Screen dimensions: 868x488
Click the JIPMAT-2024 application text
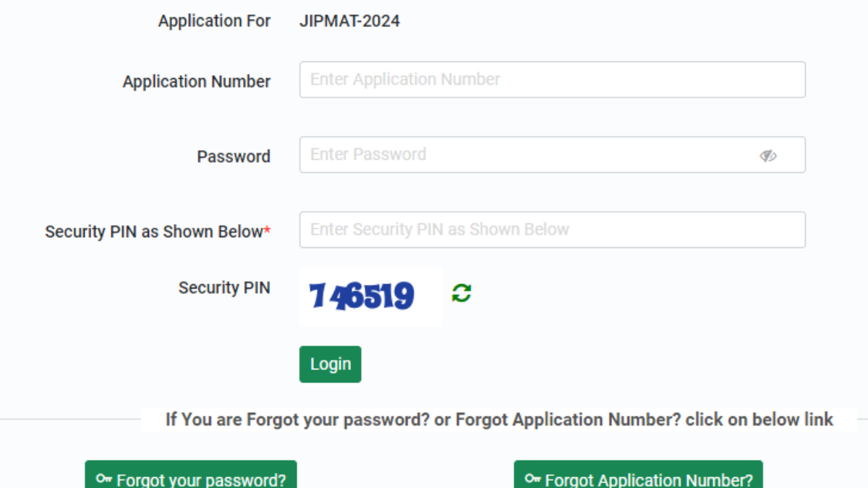(x=349, y=21)
